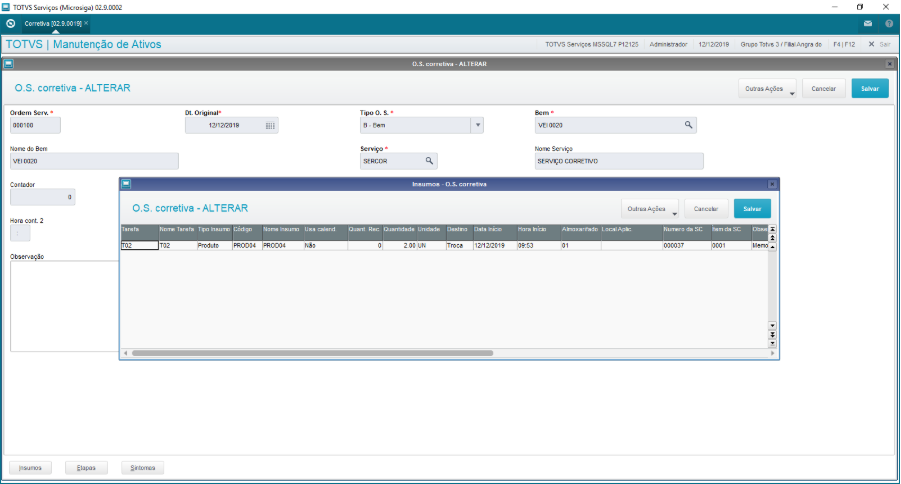
Task: Click the 12/12/2019 date in header
Action: [x=714, y=44]
